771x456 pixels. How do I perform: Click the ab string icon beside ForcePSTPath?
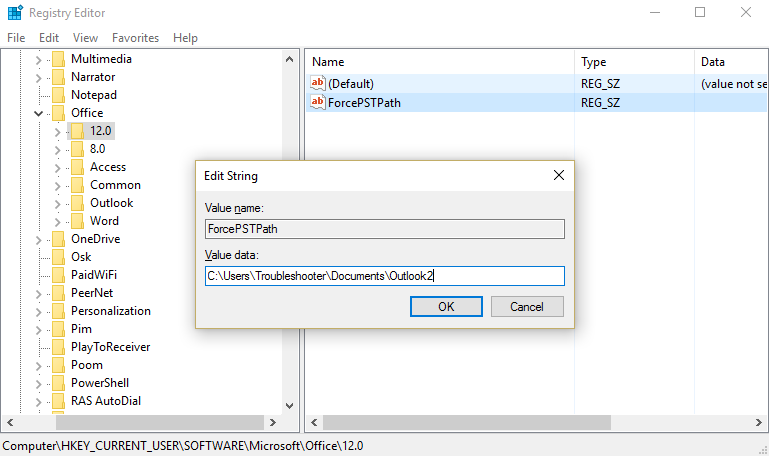click(x=318, y=102)
